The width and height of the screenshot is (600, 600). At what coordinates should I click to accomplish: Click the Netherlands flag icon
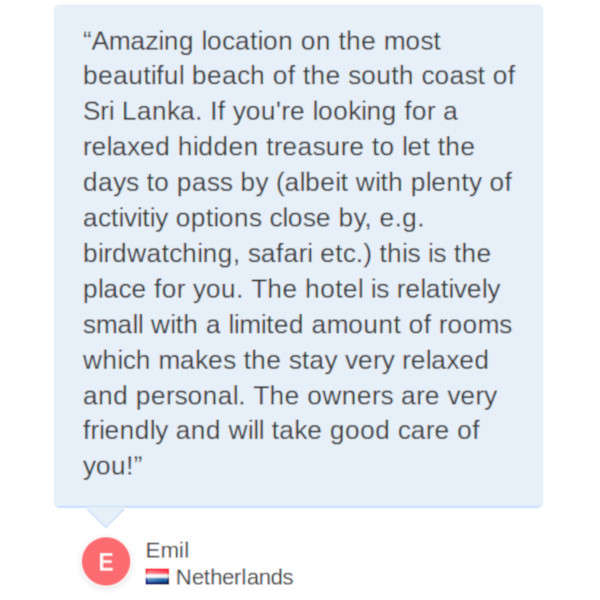pos(157,577)
